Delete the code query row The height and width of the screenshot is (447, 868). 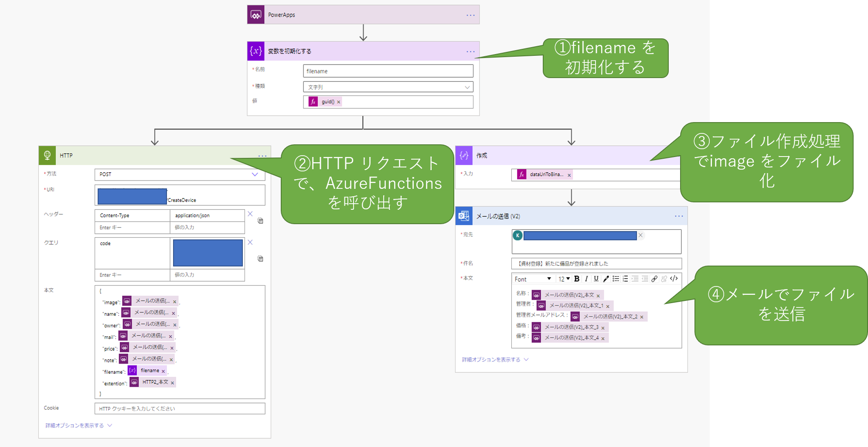(250, 242)
